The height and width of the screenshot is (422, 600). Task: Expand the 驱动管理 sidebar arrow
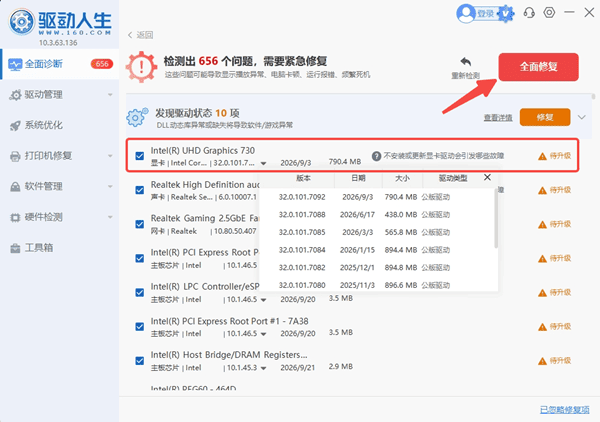click(x=110, y=95)
